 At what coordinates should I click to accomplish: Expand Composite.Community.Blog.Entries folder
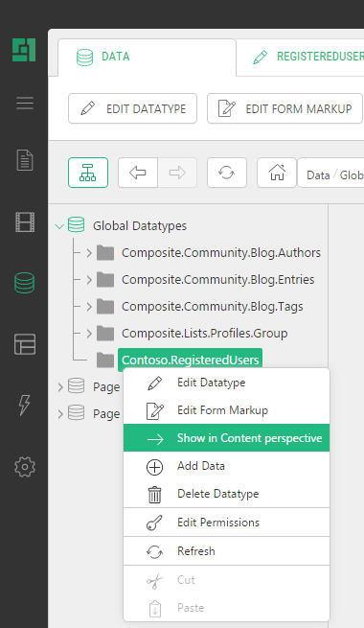tap(89, 280)
